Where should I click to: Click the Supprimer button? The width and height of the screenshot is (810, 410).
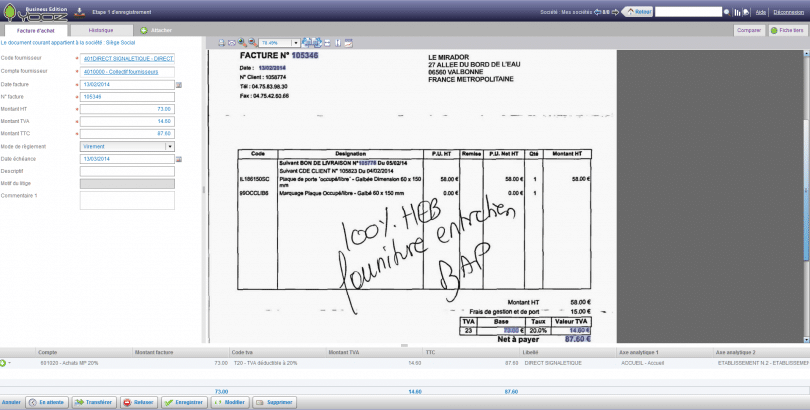click(x=274, y=402)
